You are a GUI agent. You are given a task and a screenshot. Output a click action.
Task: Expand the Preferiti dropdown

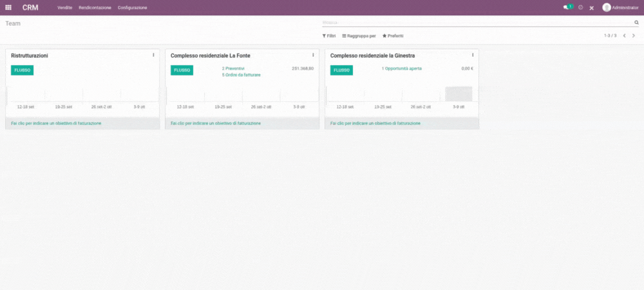point(393,36)
